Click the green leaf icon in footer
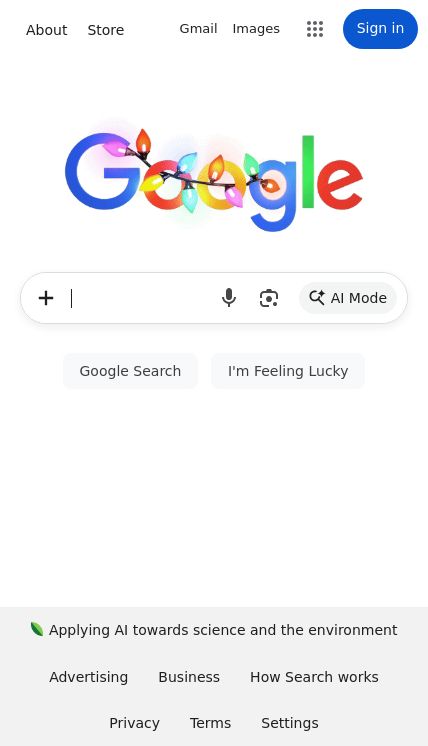 point(37,629)
